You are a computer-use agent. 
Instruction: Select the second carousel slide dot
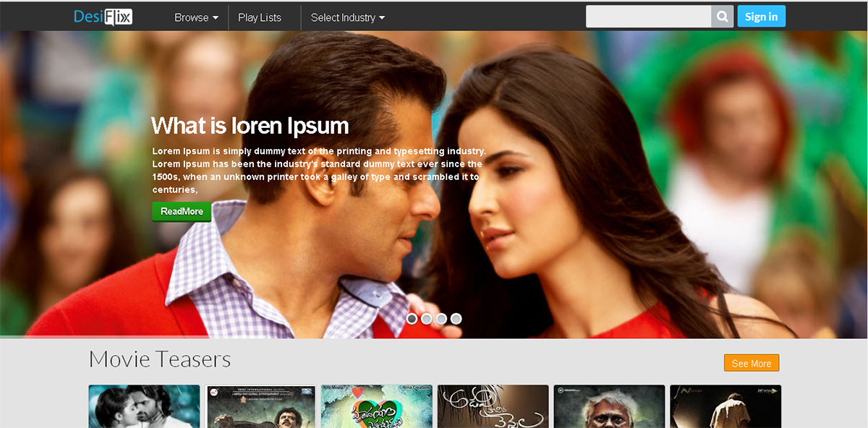tap(427, 318)
